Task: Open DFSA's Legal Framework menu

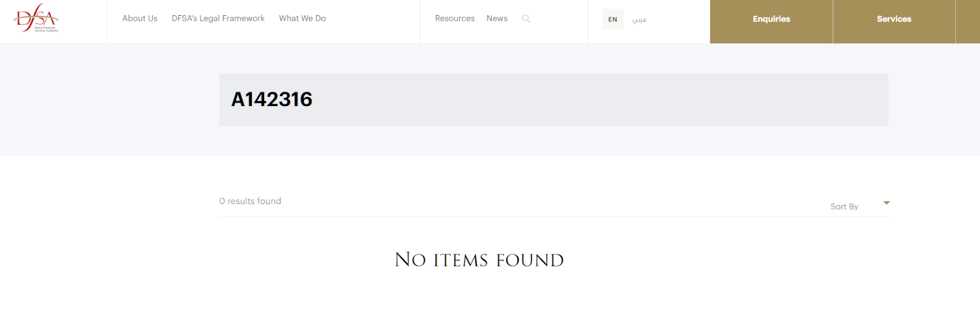Action: pos(218,18)
